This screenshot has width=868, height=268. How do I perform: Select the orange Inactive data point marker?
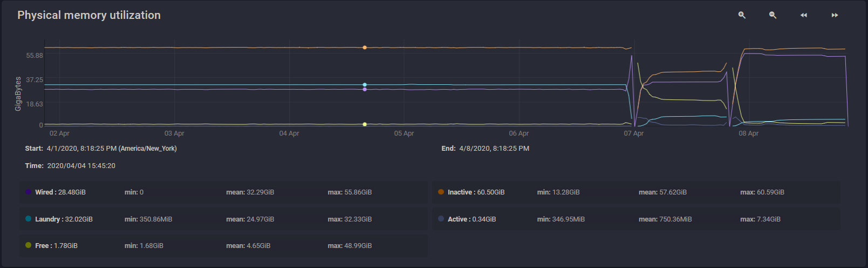tap(365, 48)
